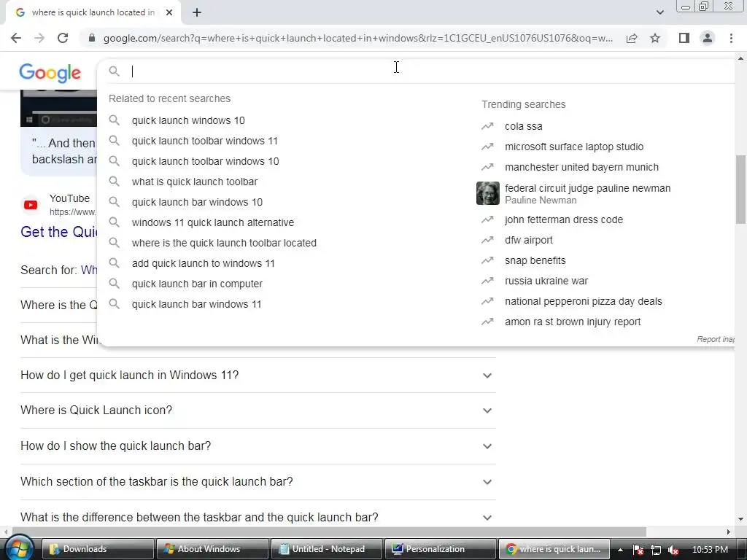This screenshot has height=560, width=747.
Task: Click trending arrow icon beside 'cola ssa'
Action: point(487,127)
